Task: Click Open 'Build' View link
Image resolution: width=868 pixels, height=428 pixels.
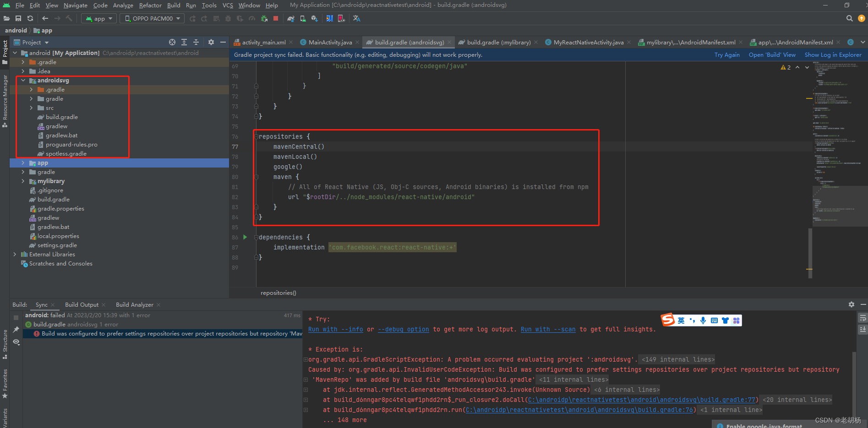Action: (772, 54)
